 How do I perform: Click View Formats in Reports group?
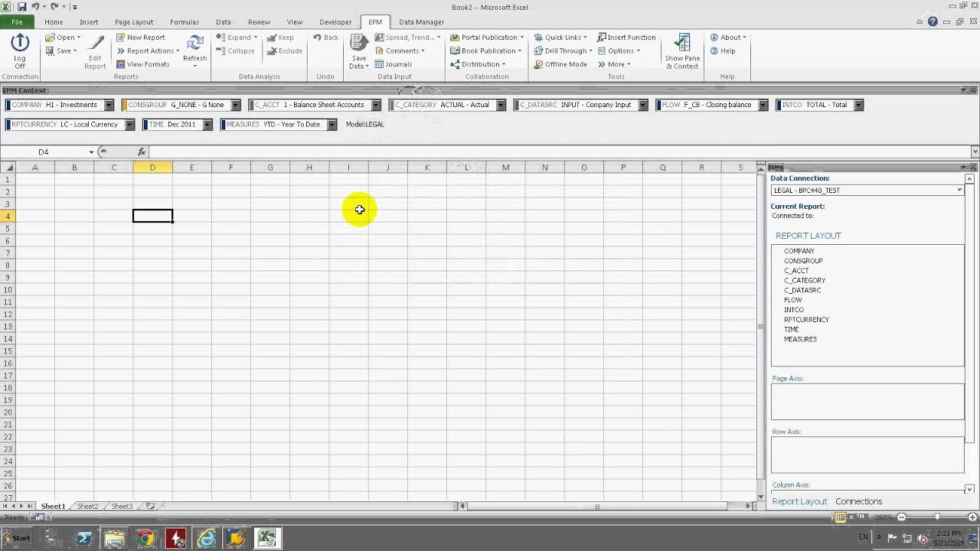click(142, 64)
